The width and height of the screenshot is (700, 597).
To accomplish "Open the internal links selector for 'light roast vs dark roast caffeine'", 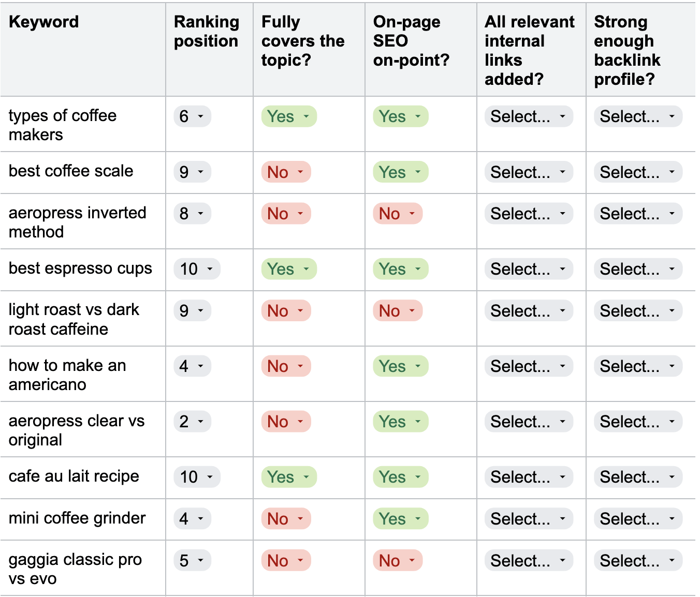I will [x=528, y=311].
